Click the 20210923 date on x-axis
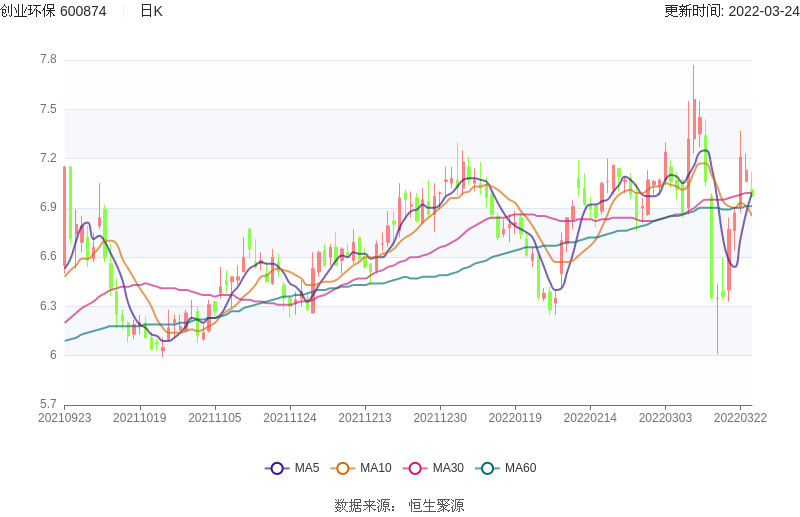 click(x=64, y=418)
